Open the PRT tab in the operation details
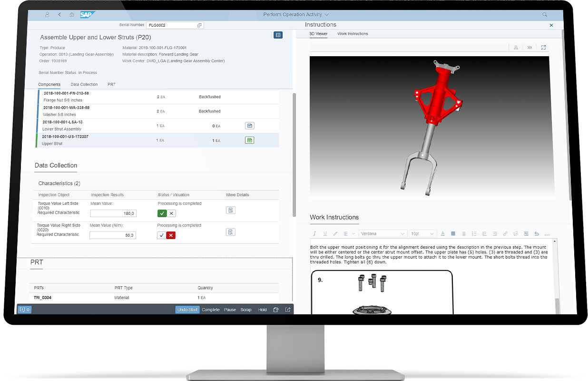 tap(111, 84)
